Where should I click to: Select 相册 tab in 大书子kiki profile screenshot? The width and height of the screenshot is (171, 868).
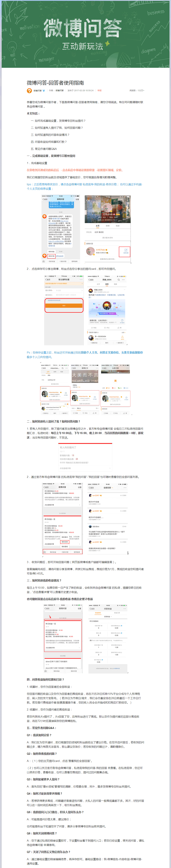point(118,226)
